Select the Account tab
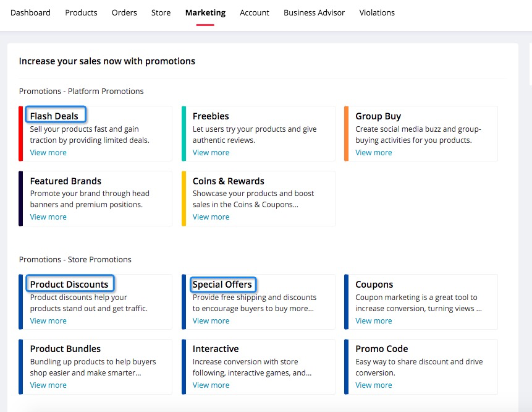The width and height of the screenshot is (532, 412). [255, 12]
